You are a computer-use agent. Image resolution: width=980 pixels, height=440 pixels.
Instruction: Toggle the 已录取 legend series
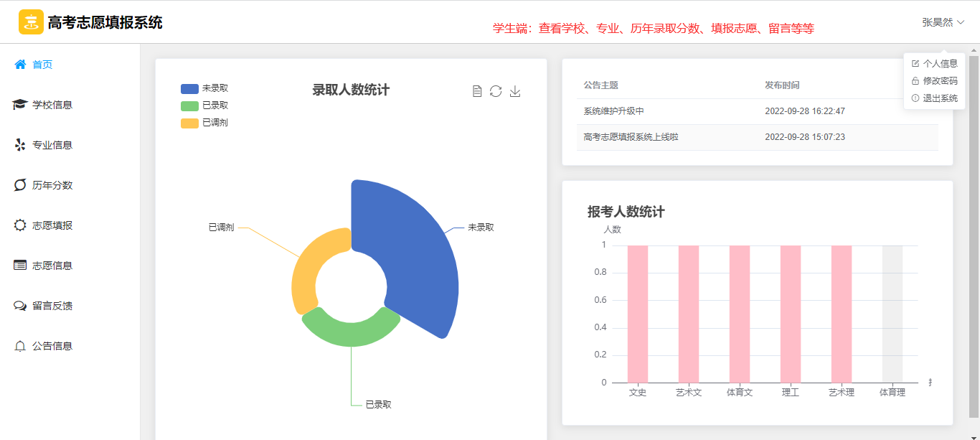(x=204, y=106)
